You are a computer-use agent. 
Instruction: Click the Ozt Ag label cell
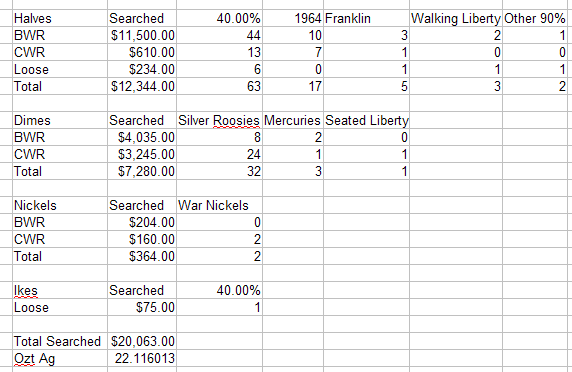[60, 359]
